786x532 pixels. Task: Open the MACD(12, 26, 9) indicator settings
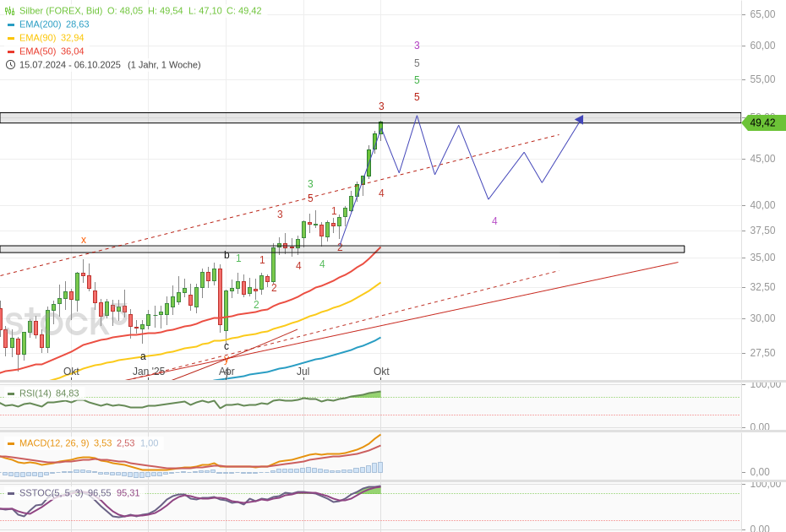click(x=54, y=443)
